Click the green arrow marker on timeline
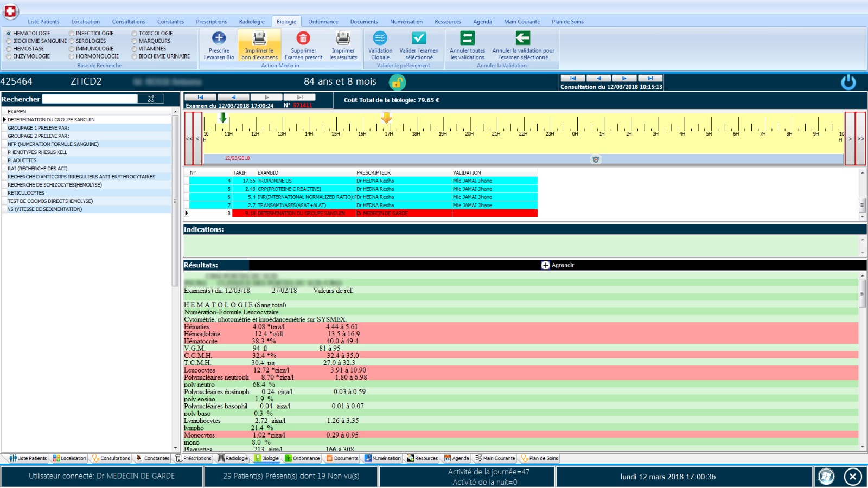 tap(222, 118)
